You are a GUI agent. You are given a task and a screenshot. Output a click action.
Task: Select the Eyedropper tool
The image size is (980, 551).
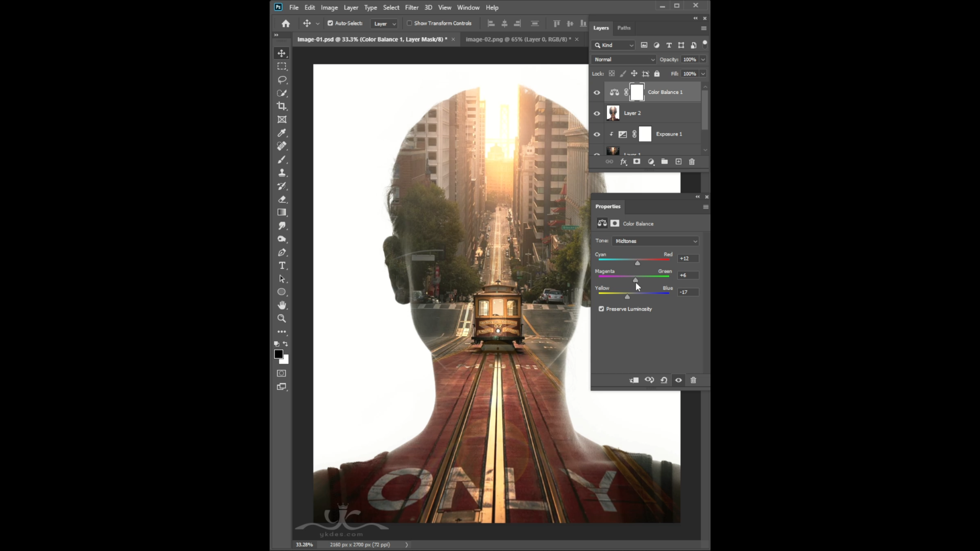[x=282, y=133]
